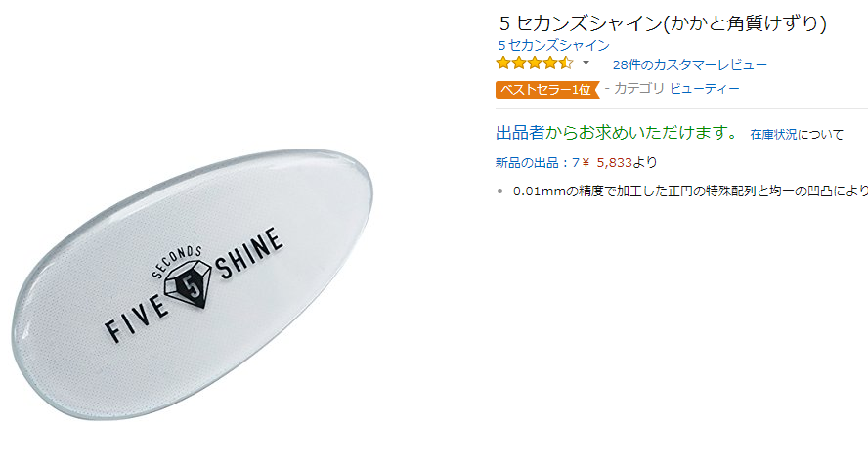Viewport: 868px width, 468px height.
Task: Click the bullet point marker icon
Action: [499, 191]
